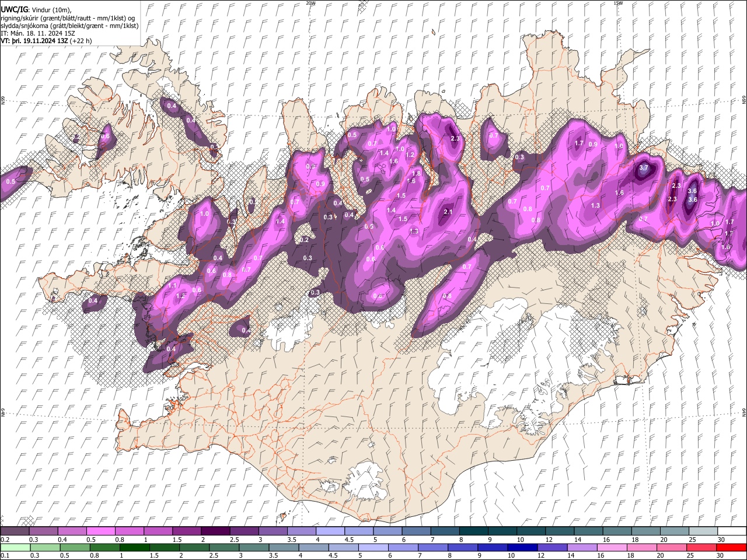Click the title text 'UWC/IG: Vindur (10m)'
Screen dimensions: 747x560
[x=36, y=10]
